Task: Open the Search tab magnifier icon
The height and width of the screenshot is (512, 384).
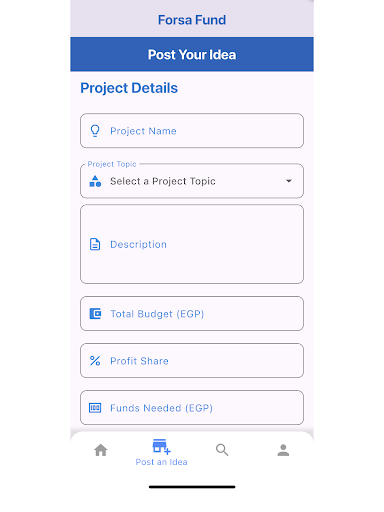Action: point(222,450)
